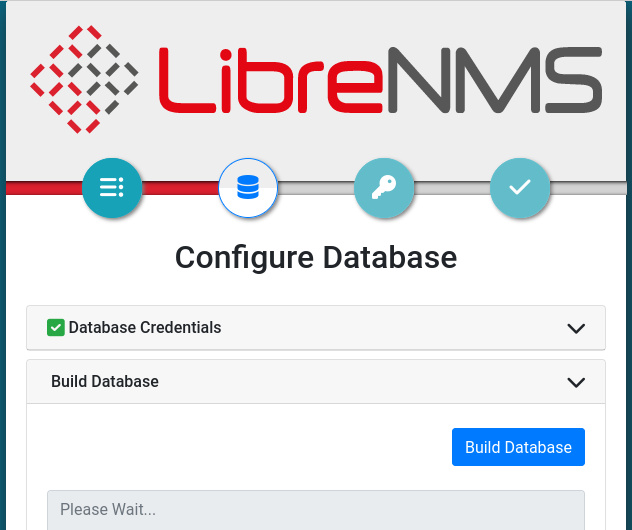Viewport: 632px width, 530px height.
Task: Click the LibreNMS logo
Action: pos(316,79)
